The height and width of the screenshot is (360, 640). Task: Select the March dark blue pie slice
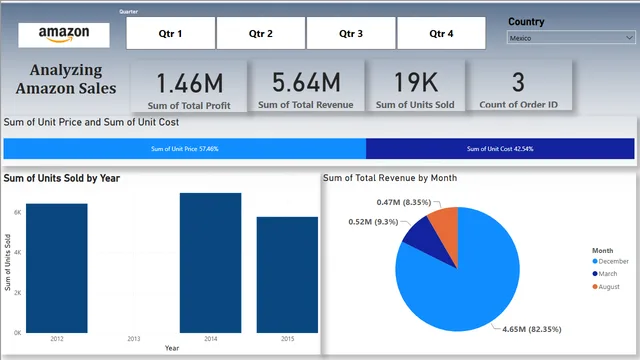click(427, 241)
